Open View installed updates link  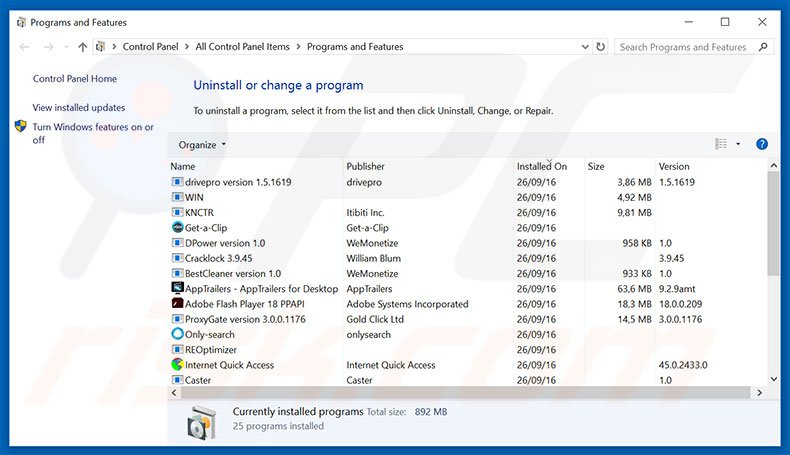pyautogui.click(x=79, y=107)
